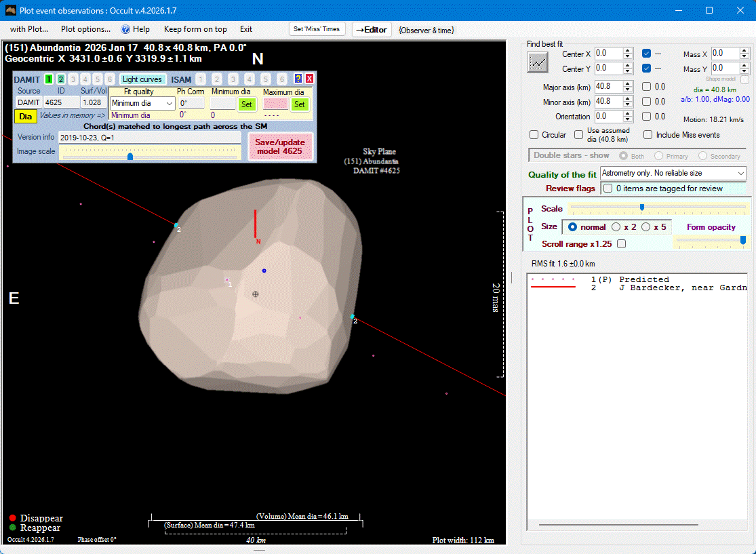Click Set next to Maximum dia
The width and height of the screenshot is (756, 554).
click(299, 104)
